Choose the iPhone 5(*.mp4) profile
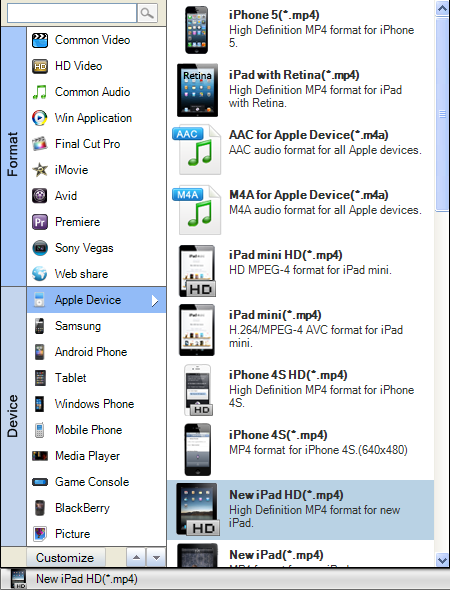This screenshot has height=590, width=450. tap(301, 30)
